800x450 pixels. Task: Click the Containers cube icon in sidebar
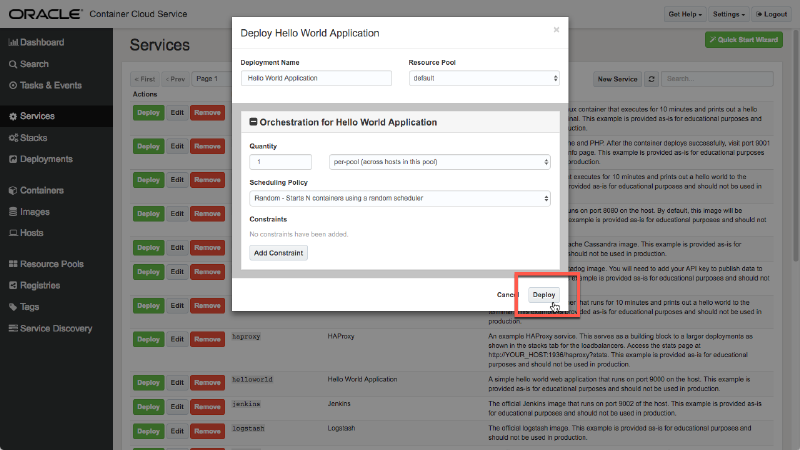(13, 190)
